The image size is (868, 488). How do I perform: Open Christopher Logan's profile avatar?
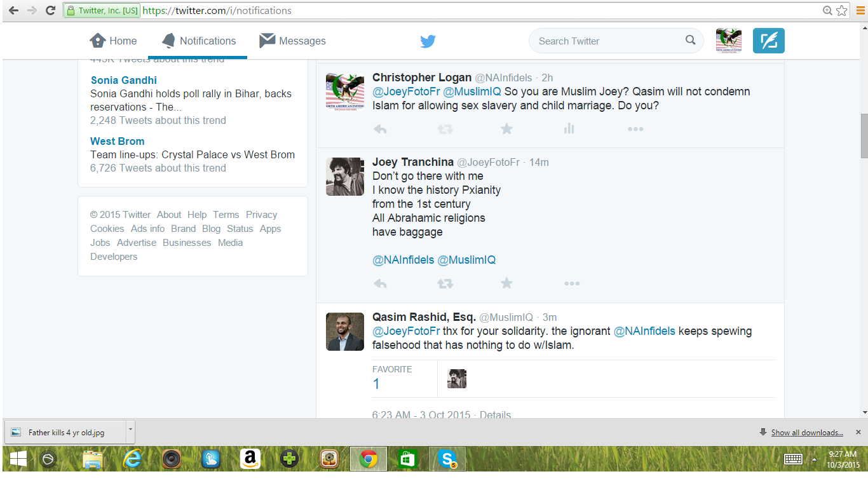345,91
